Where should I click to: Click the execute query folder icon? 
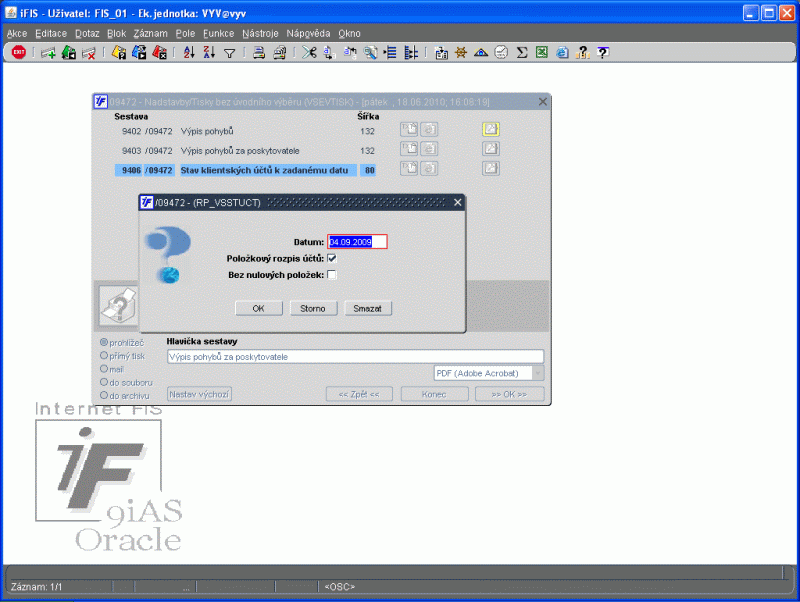click(x=139, y=53)
